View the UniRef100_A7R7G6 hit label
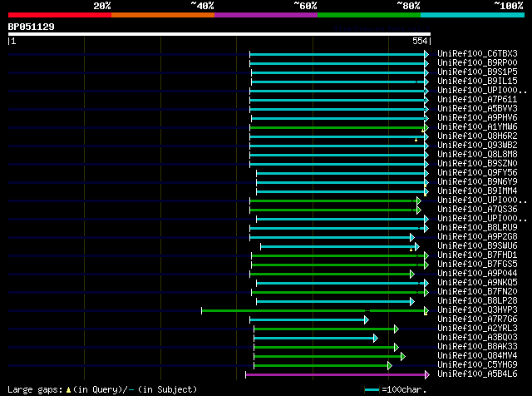Screen dimensions: 532x396 tap(477, 319)
